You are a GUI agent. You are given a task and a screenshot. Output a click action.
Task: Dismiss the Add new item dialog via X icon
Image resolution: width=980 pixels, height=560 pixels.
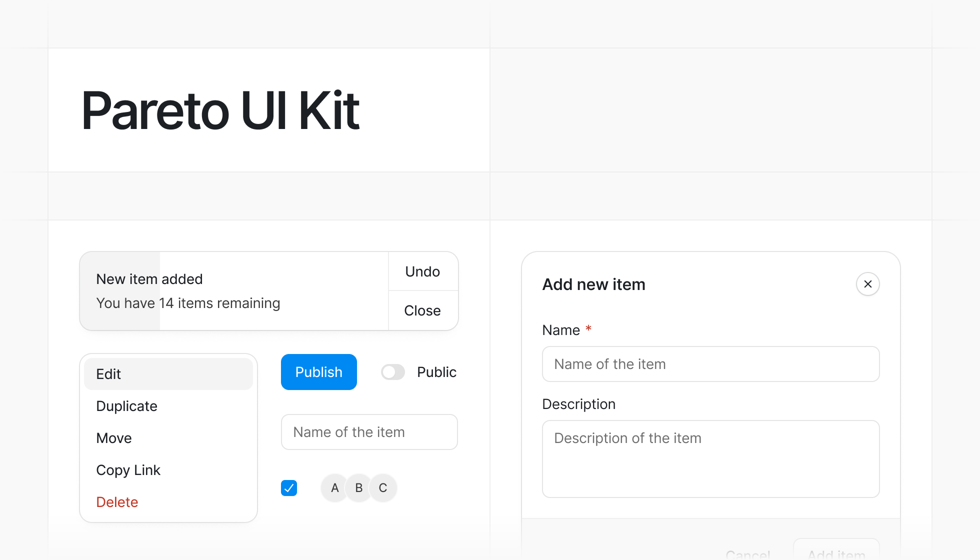tap(868, 284)
